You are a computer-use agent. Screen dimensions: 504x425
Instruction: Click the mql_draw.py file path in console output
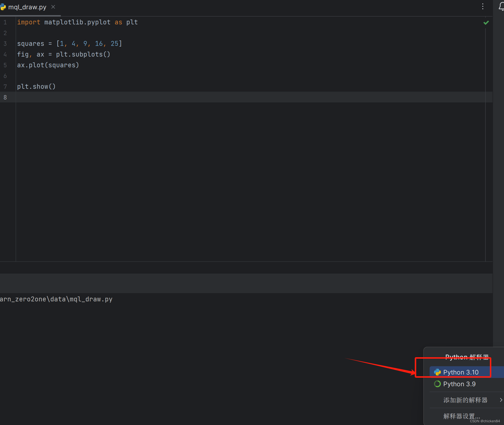(56, 299)
